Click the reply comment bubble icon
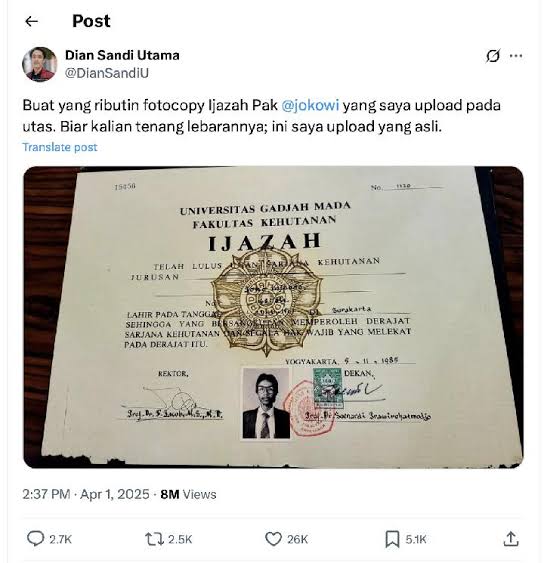 (x=35, y=539)
